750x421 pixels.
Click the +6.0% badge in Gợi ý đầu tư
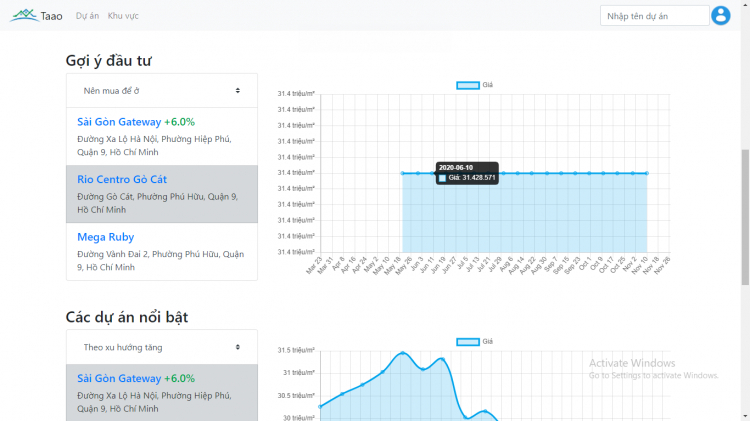(179, 122)
